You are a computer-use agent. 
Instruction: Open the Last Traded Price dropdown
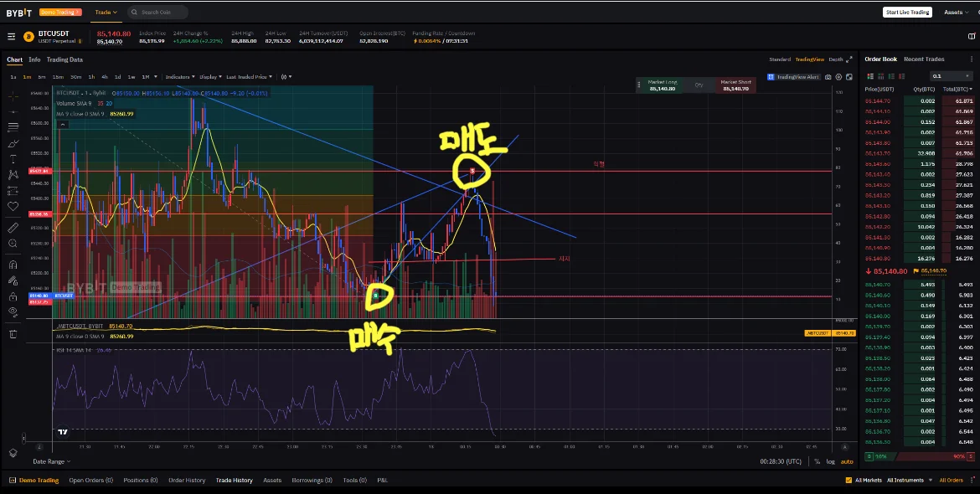(x=250, y=77)
